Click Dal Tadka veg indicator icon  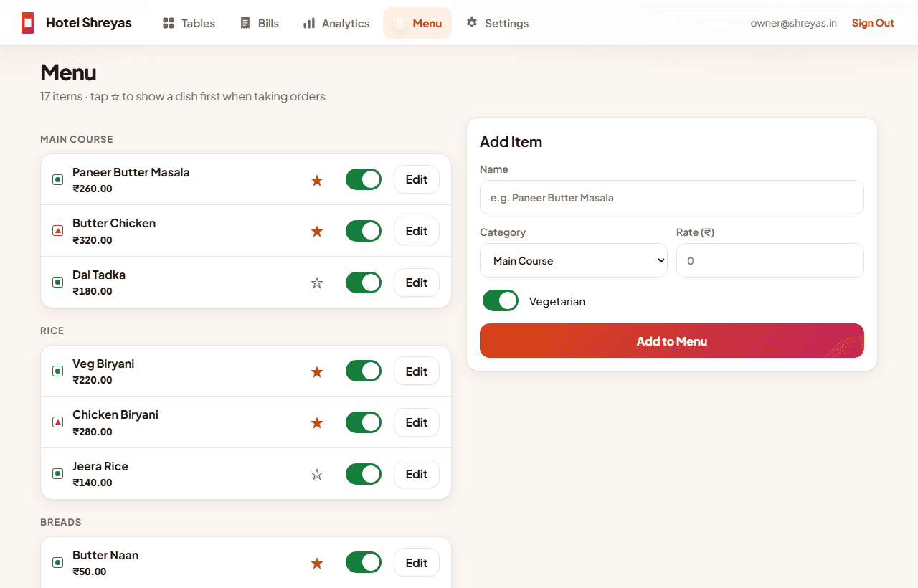(58, 282)
